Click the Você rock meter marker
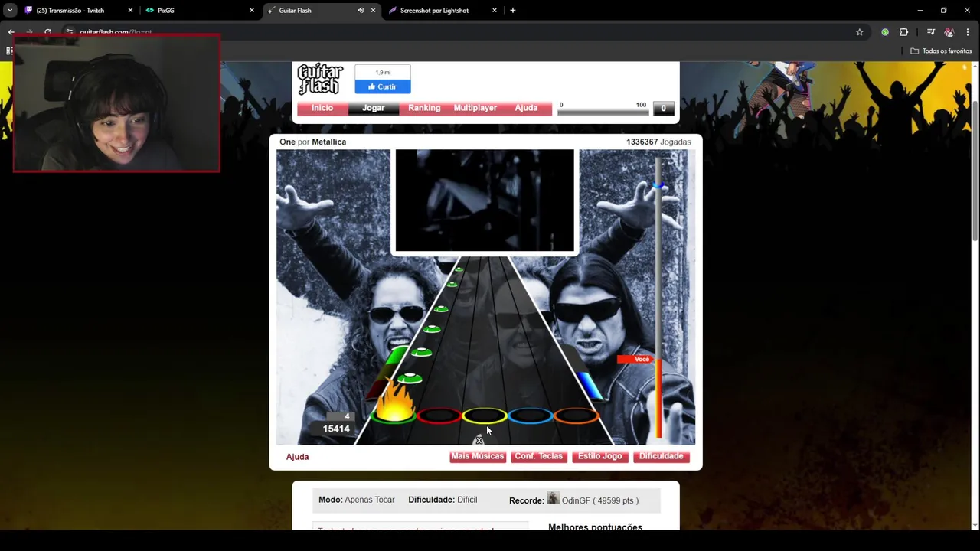This screenshot has height=551, width=980. pos(635,359)
